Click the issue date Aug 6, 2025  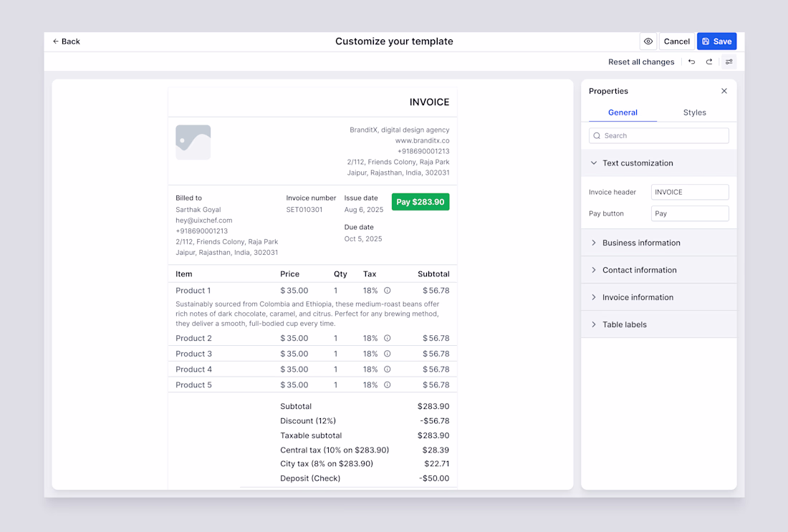click(x=364, y=210)
